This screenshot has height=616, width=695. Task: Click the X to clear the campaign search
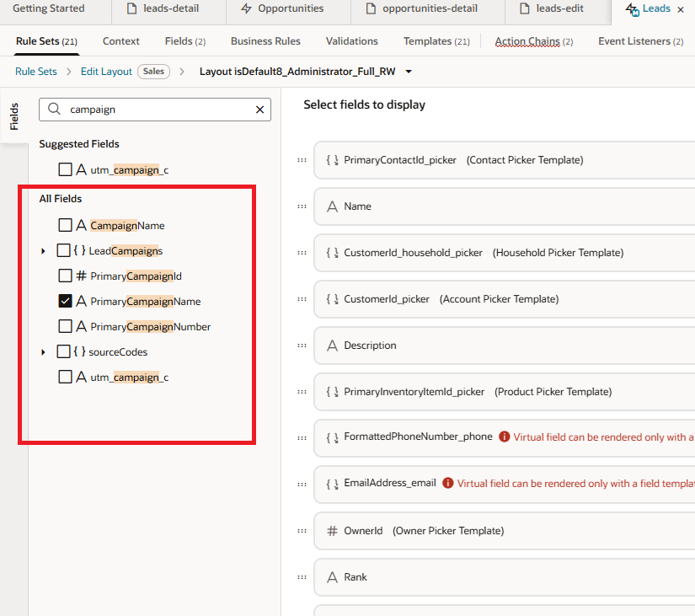coord(260,110)
